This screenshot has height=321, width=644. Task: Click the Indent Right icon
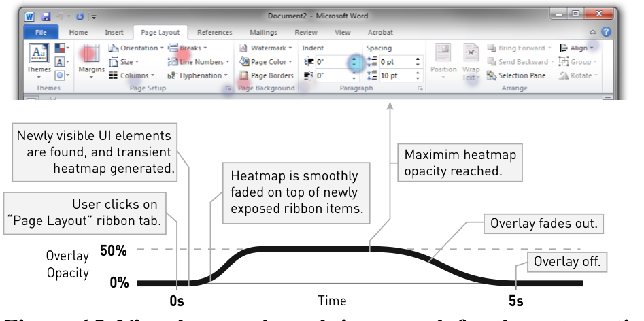tap(309, 75)
